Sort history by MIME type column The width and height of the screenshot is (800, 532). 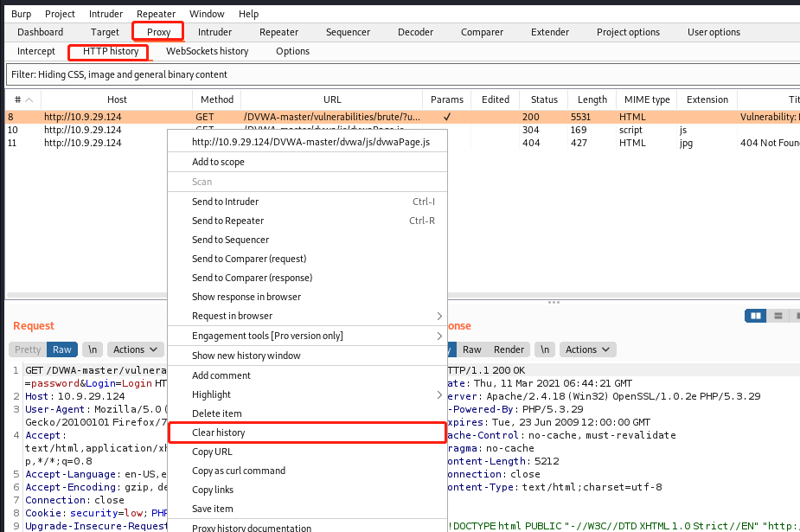pyautogui.click(x=647, y=99)
